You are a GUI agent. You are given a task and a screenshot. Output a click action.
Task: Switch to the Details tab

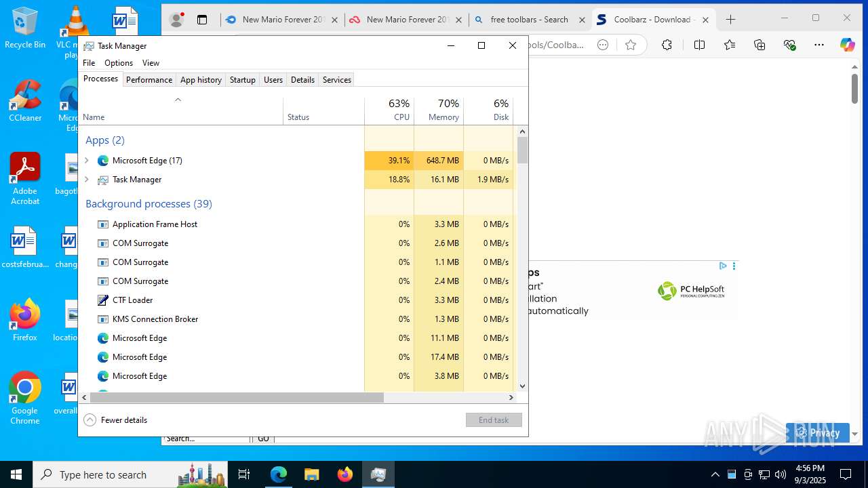[x=302, y=80]
